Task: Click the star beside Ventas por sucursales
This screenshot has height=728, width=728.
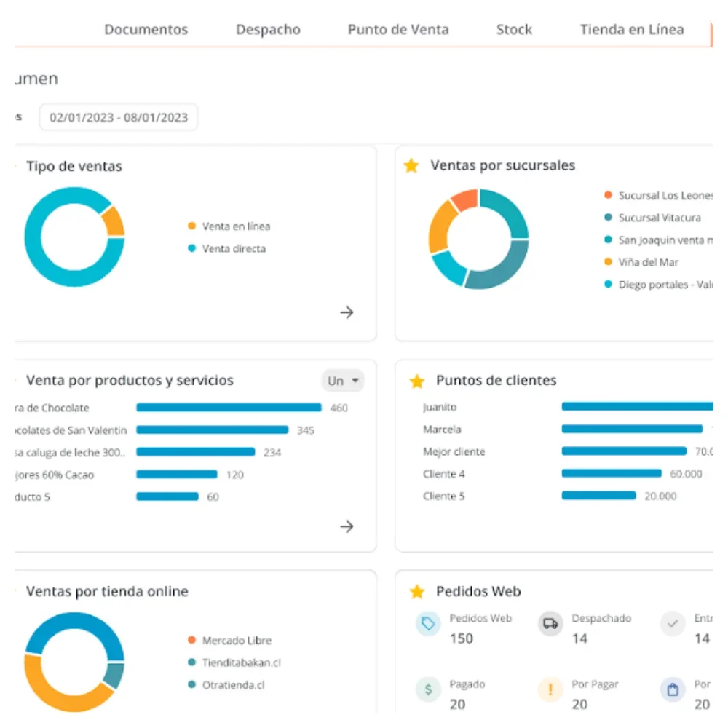Action: (x=411, y=166)
